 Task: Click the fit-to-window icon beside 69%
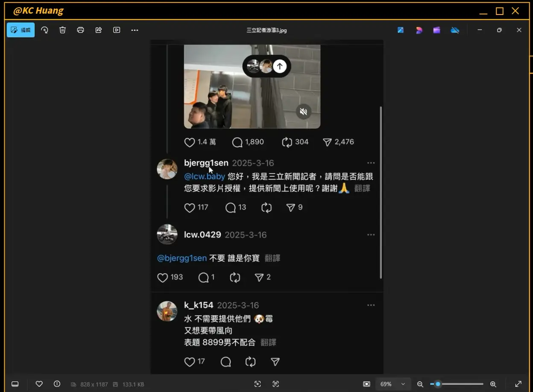tap(366, 384)
